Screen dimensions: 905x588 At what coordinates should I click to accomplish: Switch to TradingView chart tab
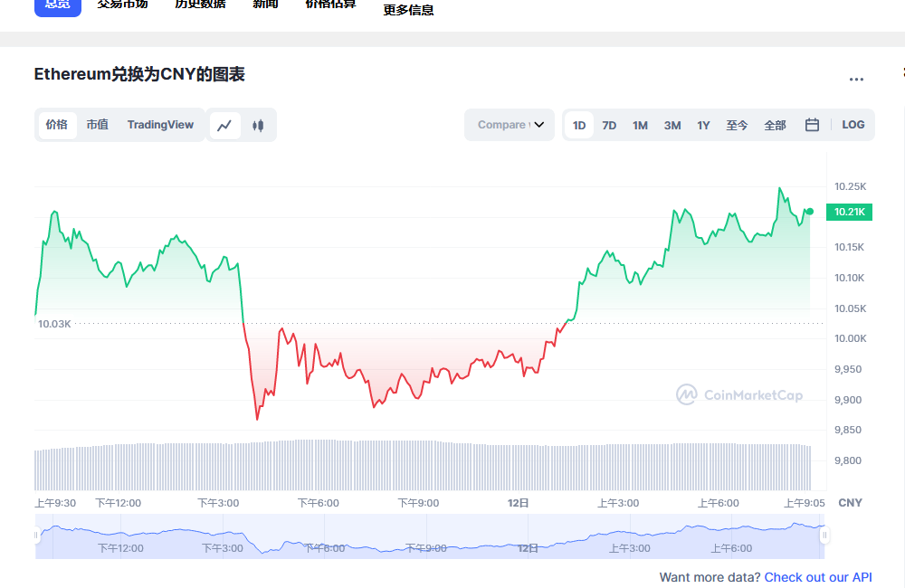click(x=160, y=125)
